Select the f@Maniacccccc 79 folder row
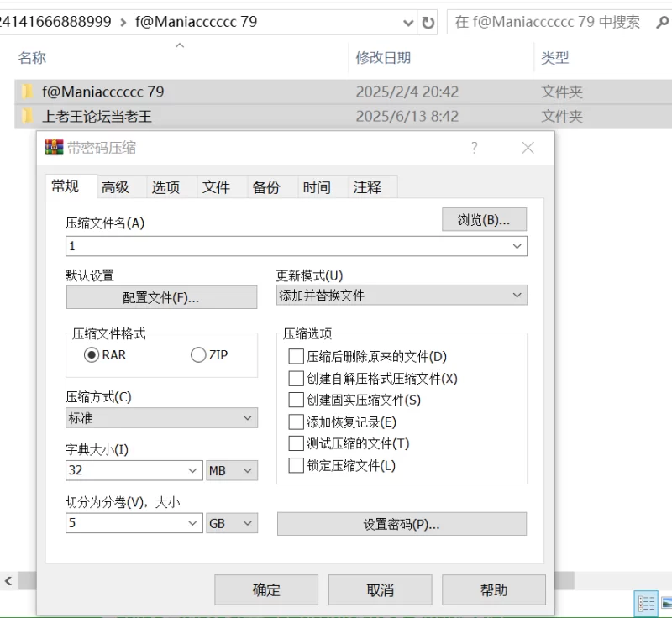This screenshot has height=618, width=672. click(343, 92)
